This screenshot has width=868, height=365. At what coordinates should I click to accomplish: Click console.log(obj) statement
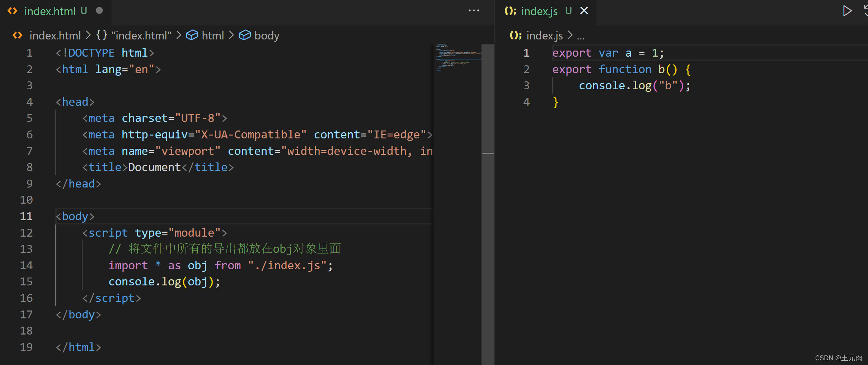[164, 282]
